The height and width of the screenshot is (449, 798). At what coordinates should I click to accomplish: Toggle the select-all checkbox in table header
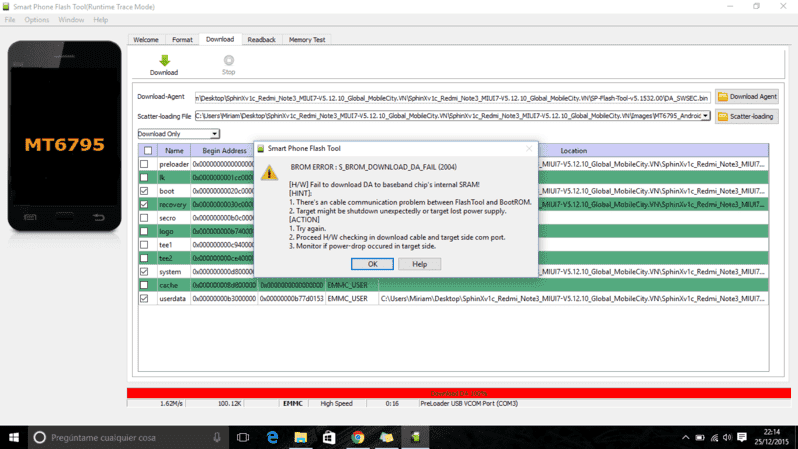pyautogui.click(x=148, y=151)
